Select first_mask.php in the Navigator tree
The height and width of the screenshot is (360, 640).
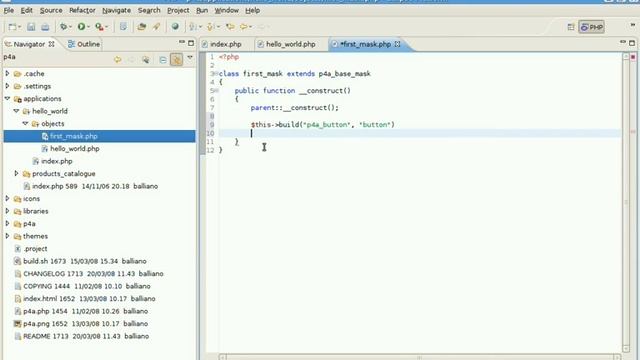coord(99,136)
